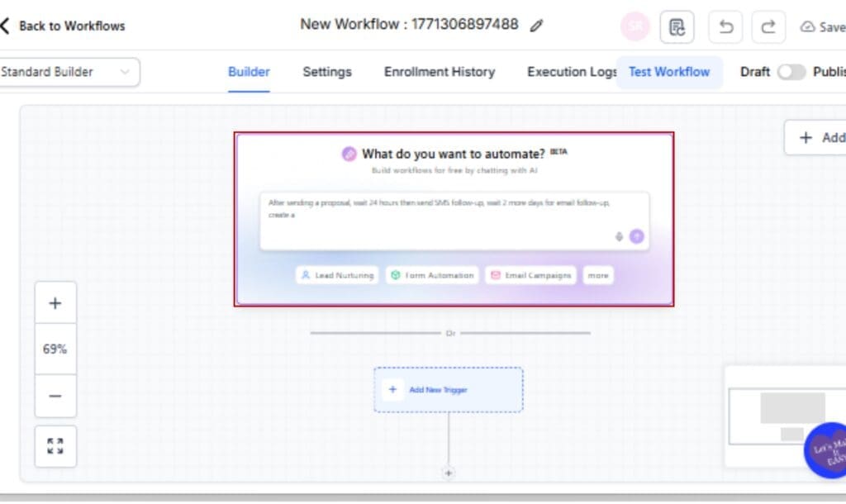Viewport: 846px width, 504px height.
Task: Select the Lead Nurturing suggestion chip
Action: point(337,275)
